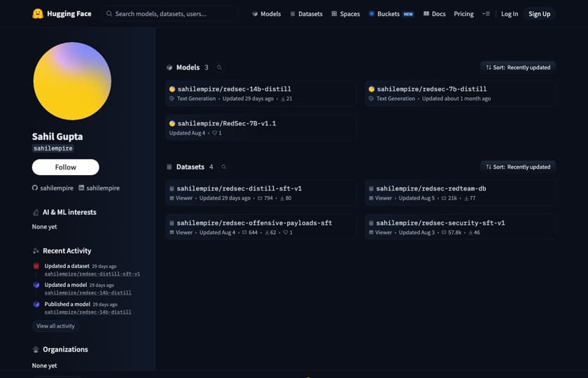
Task: Open the Models Sort: Recently updated dropdown
Action: coord(518,67)
